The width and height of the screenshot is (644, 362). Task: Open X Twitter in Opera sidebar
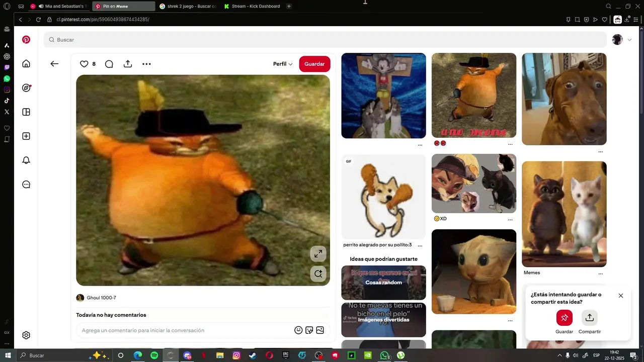tap(7, 112)
